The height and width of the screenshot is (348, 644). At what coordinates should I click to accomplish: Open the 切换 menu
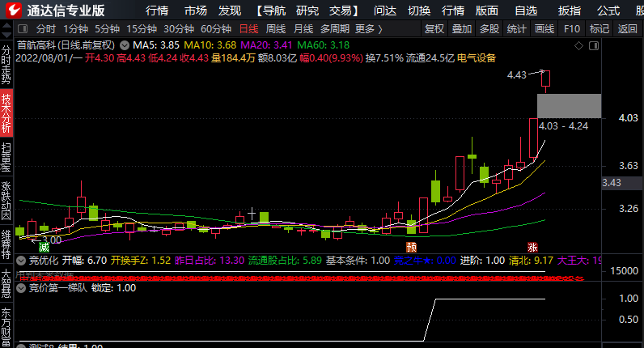[419, 11]
